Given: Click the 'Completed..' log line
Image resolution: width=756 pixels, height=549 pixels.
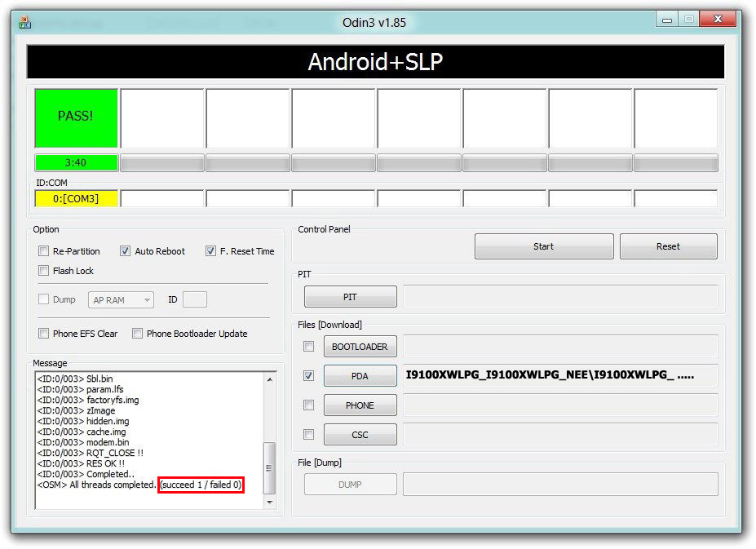Looking at the screenshot, I should click(x=86, y=474).
